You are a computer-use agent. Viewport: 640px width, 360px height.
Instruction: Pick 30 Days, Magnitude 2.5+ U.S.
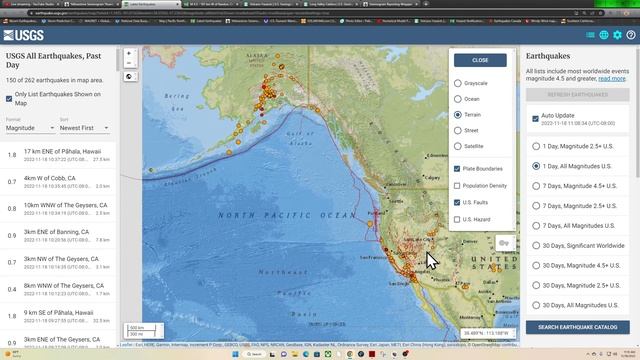click(536, 285)
